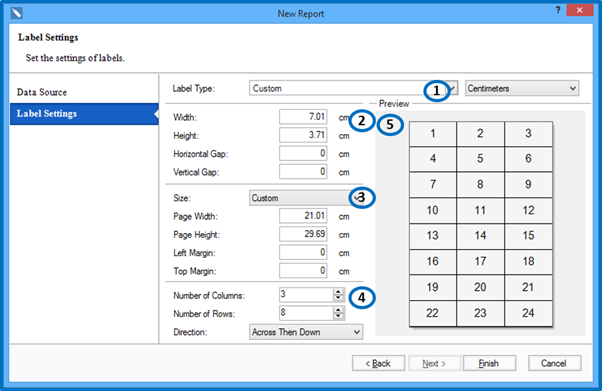Close the New Report dialog

pyautogui.click(x=579, y=10)
